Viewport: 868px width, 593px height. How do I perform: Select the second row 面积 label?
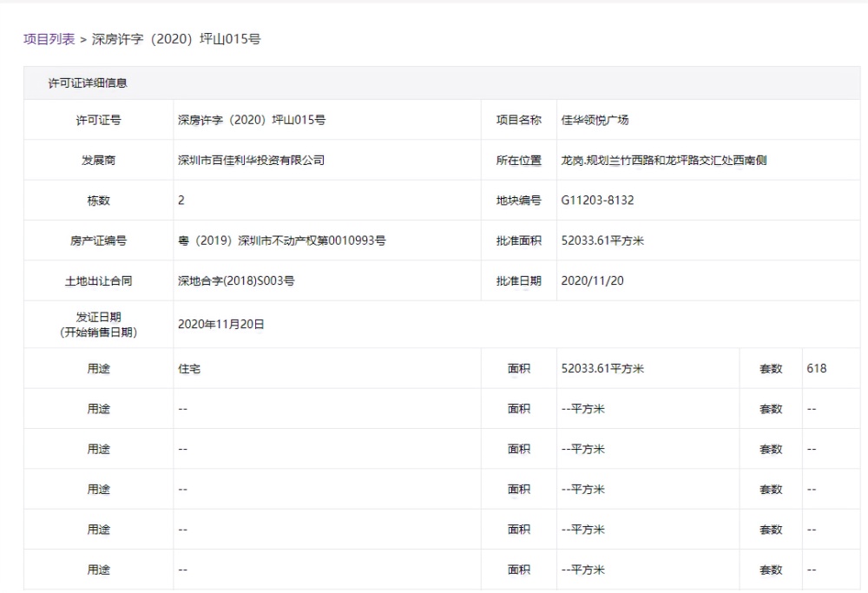tap(517, 408)
